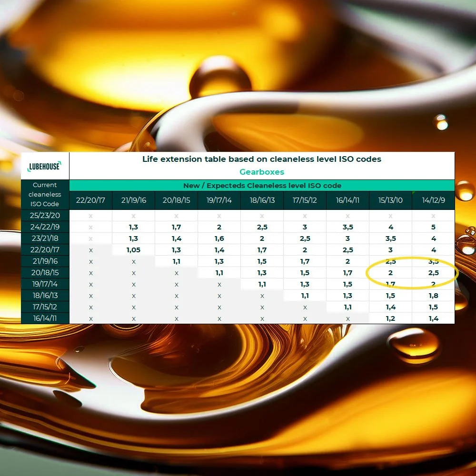Pick the value 1,1 in row 17/15/12
476x476 pixels.
point(347,307)
